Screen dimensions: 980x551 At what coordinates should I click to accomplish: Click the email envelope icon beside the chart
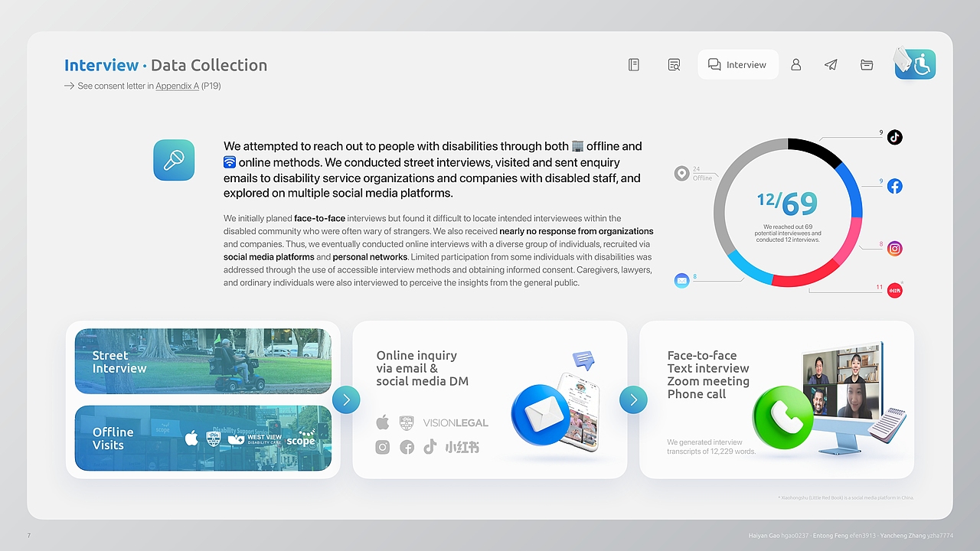click(x=682, y=280)
